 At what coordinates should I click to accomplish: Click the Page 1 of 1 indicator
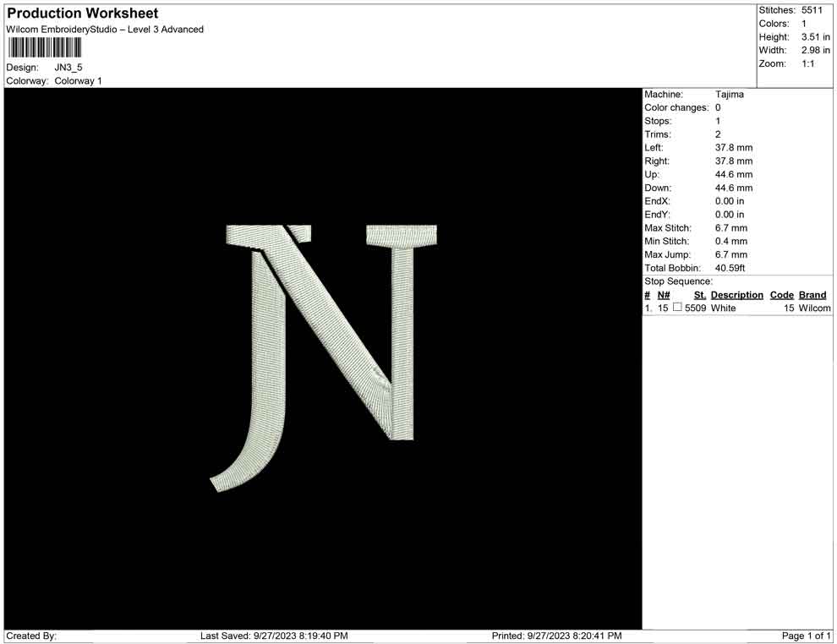click(807, 636)
